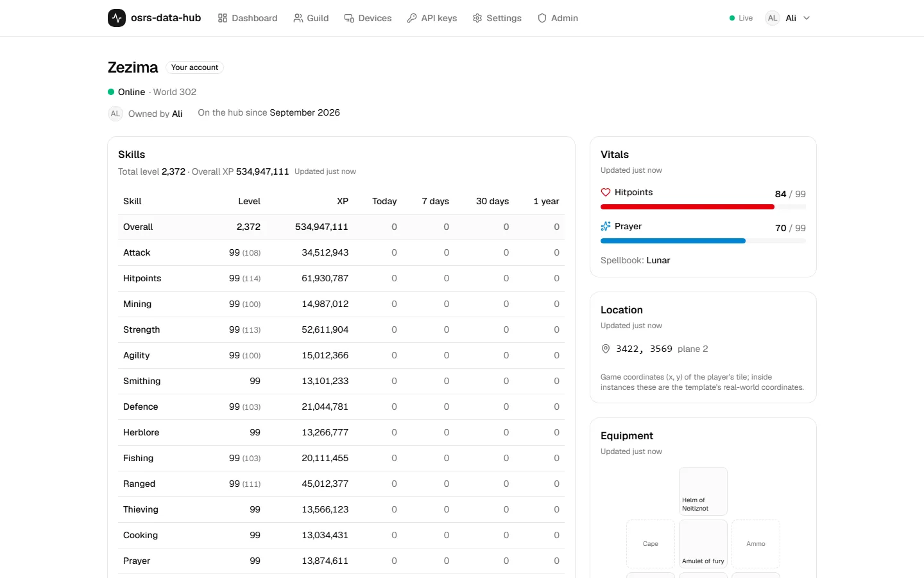Click the September 2026 join date
The width and height of the screenshot is (924, 578).
point(305,112)
